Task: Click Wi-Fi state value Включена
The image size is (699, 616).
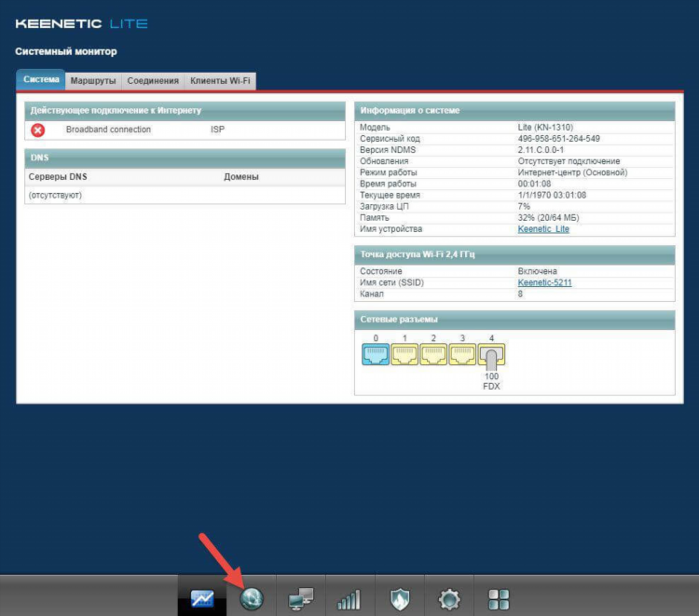Action: click(537, 271)
